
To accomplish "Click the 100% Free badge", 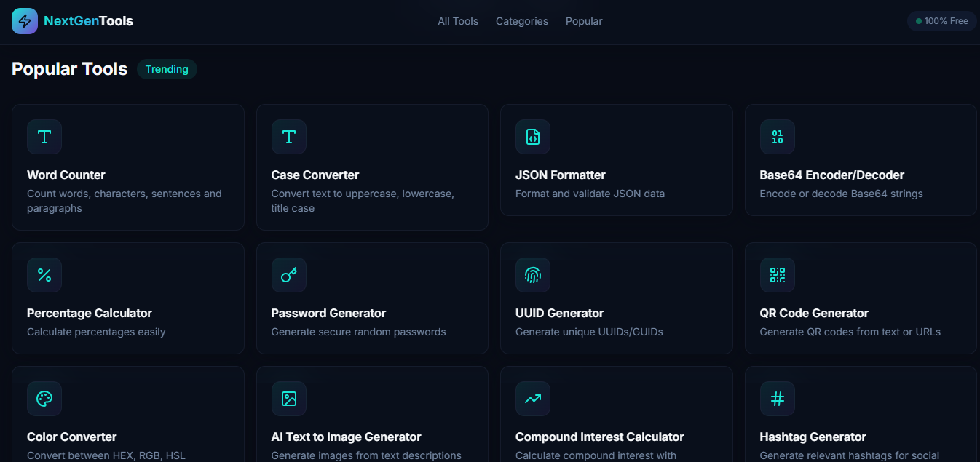I will coord(941,21).
